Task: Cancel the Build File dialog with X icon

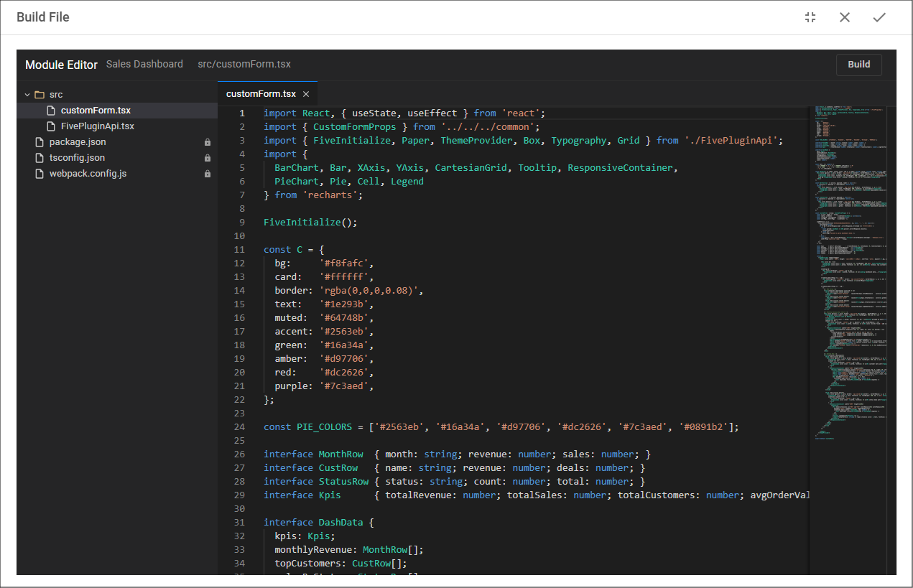Action: coord(845,17)
